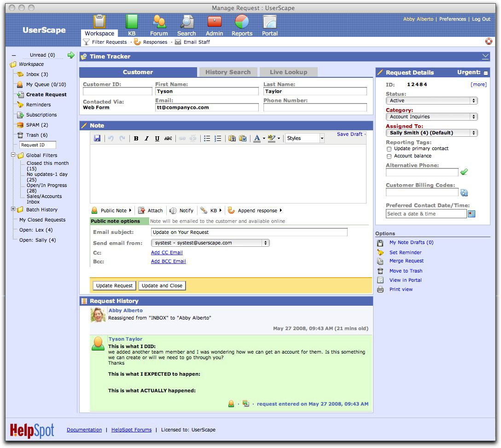This screenshot has height=448, width=501.
Task: Click the Add CC Email link
Action: point(167,252)
